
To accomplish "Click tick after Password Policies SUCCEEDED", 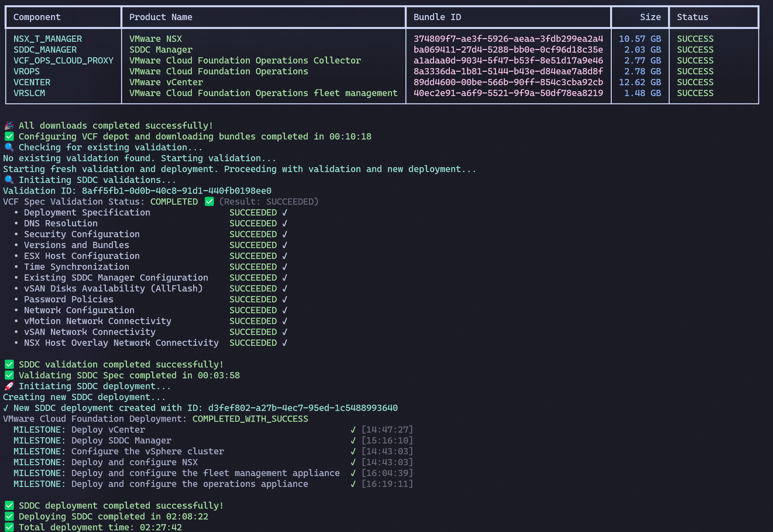I will click(x=285, y=299).
